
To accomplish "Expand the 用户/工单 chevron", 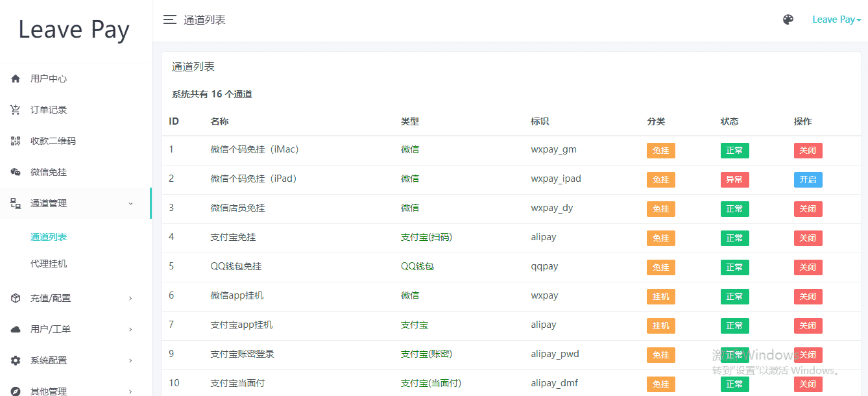I will click(130, 329).
